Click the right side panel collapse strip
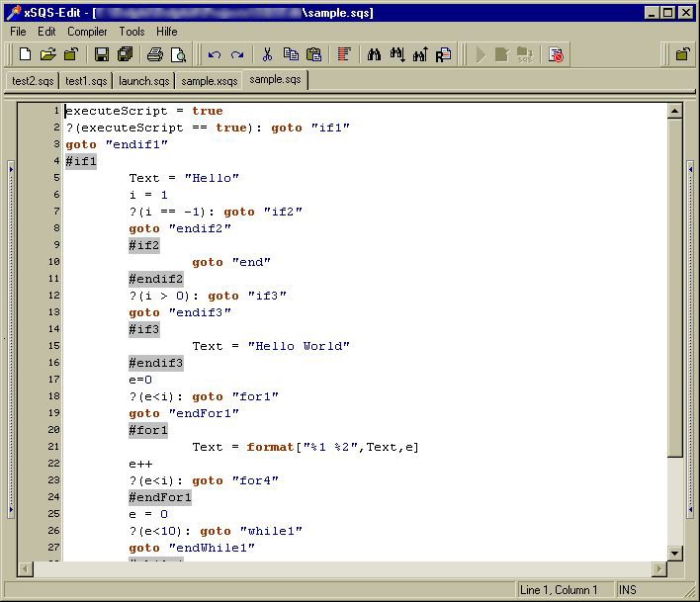 [691, 339]
